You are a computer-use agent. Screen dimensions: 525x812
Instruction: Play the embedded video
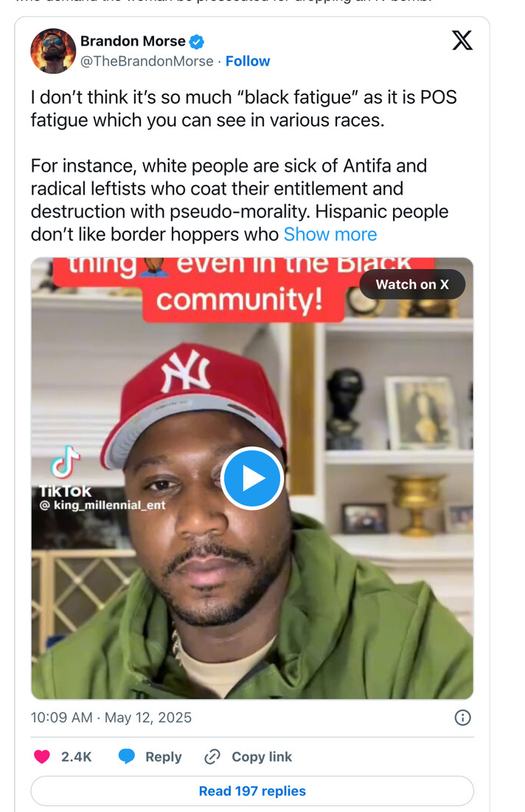(x=252, y=477)
